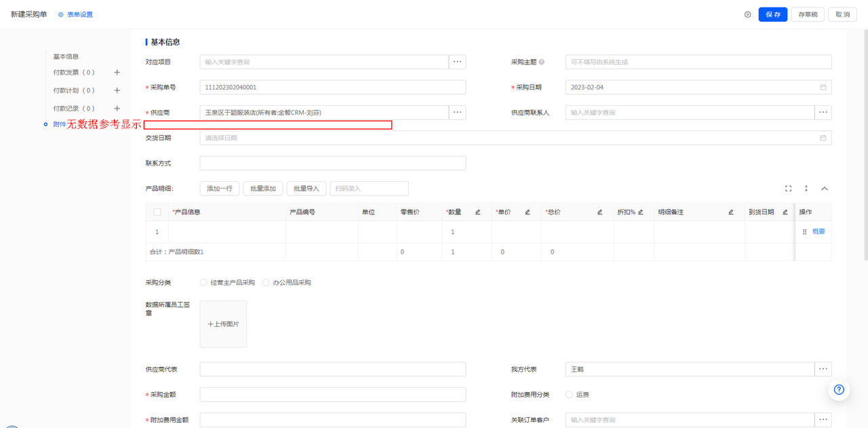The image size is (868, 428).
Task: Click the 上传图片 upload box
Action: tap(223, 324)
